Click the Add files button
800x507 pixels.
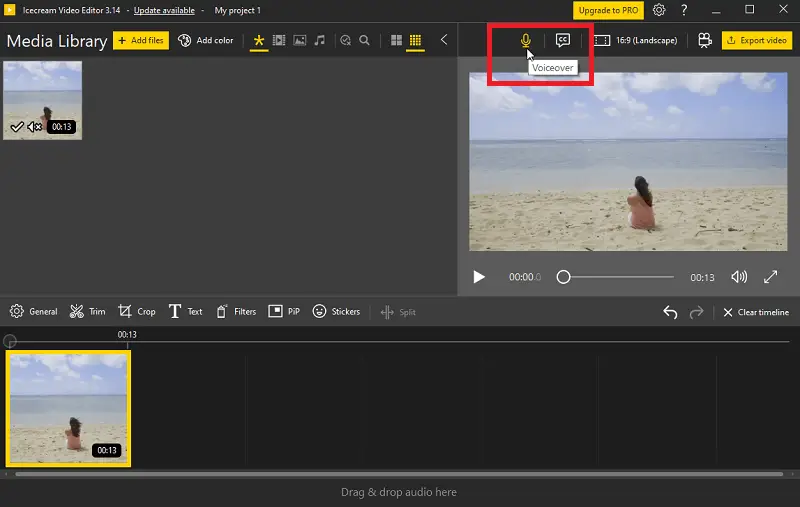[141, 40]
